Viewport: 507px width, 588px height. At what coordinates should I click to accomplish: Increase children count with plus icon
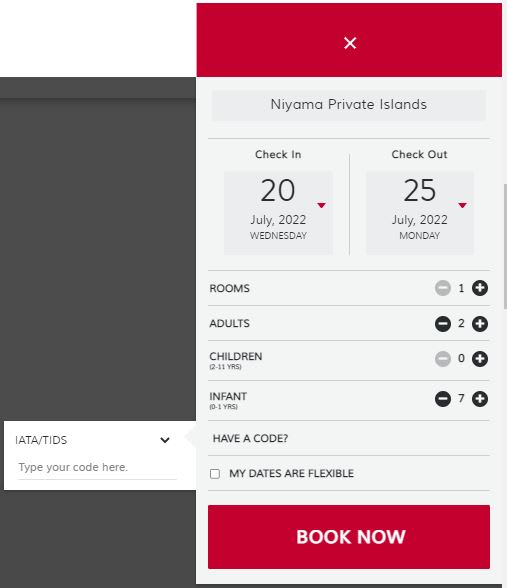[480, 359]
